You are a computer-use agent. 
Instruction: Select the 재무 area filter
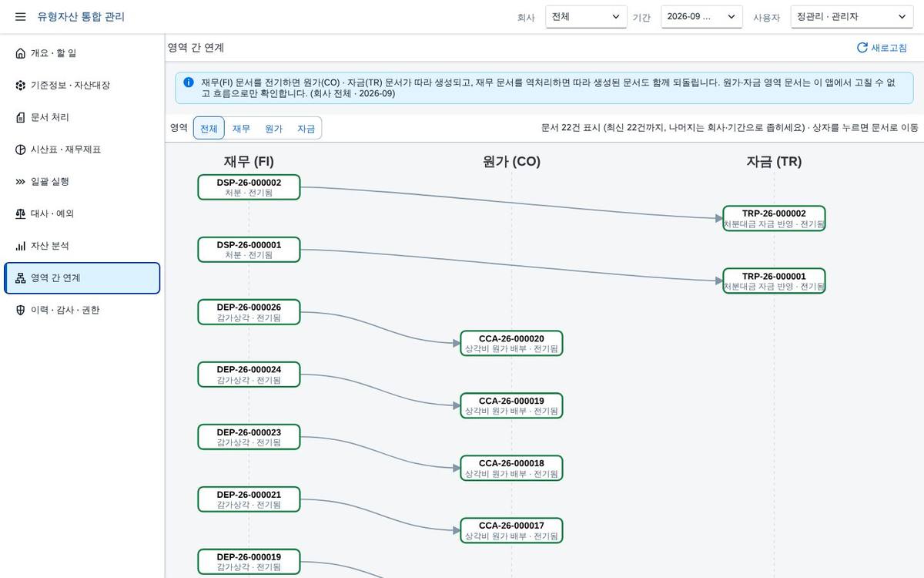(241, 129)
